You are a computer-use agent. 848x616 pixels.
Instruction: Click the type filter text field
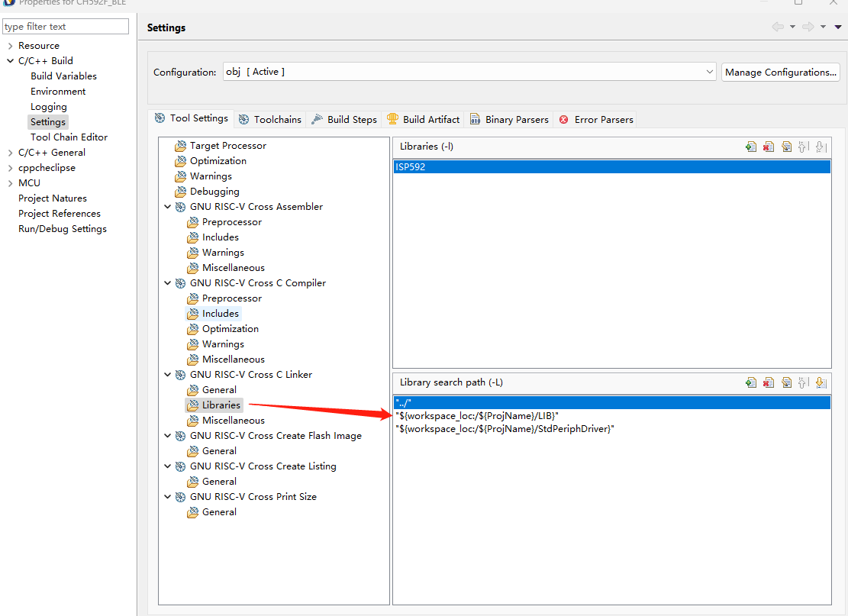[x=66, y=27]
